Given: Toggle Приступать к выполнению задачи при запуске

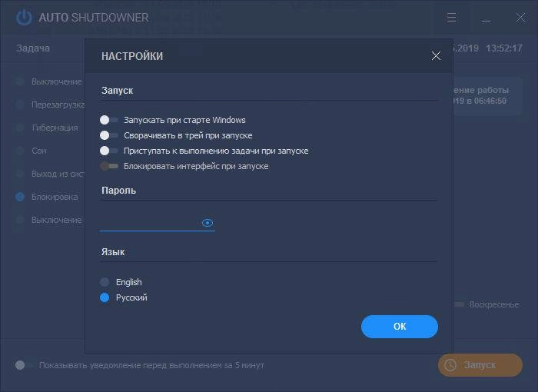Looking at the screenshot, I should (x=109, y=151).
